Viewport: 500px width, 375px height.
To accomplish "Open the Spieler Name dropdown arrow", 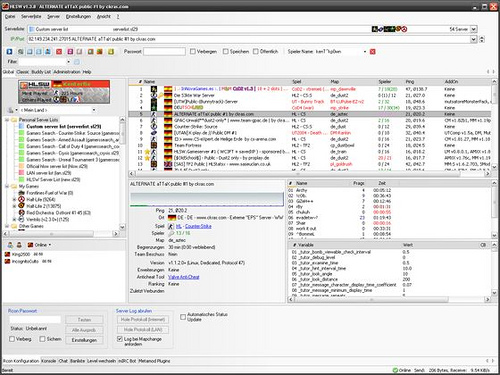I will 365,52.
